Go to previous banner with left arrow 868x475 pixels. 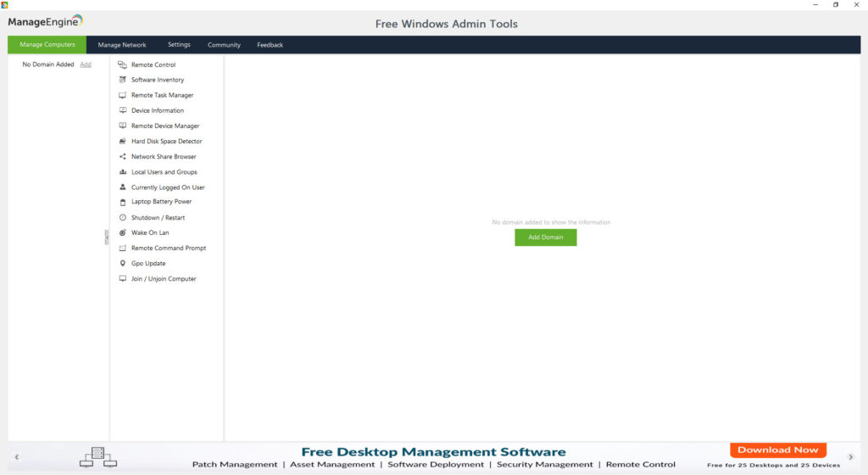(x=17, y=457)
